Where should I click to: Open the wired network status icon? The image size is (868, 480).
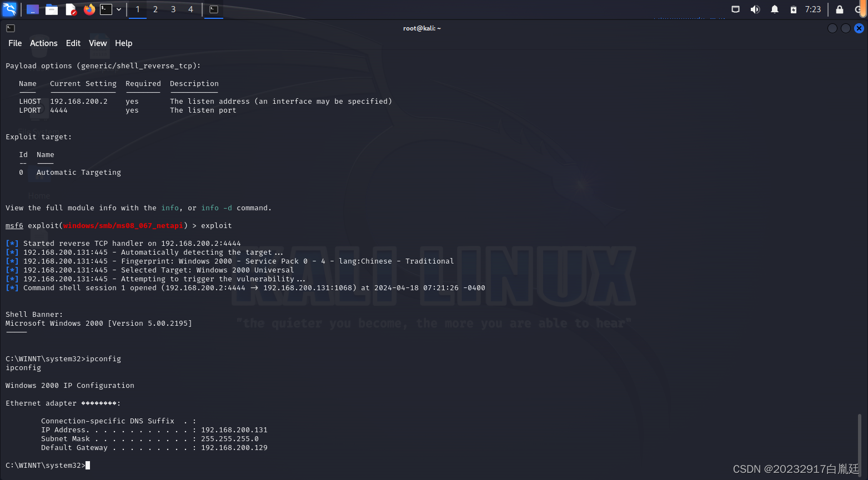coord(735,9)
